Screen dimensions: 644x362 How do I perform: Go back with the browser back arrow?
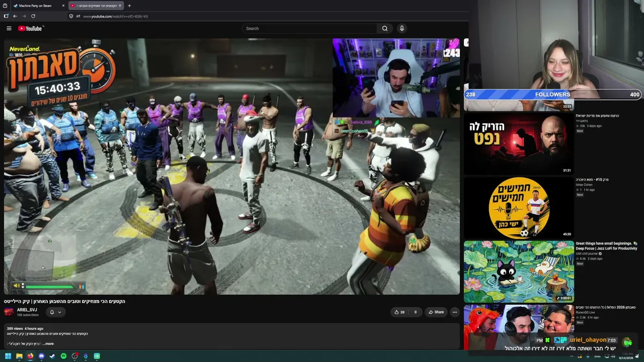pos(15,16)
